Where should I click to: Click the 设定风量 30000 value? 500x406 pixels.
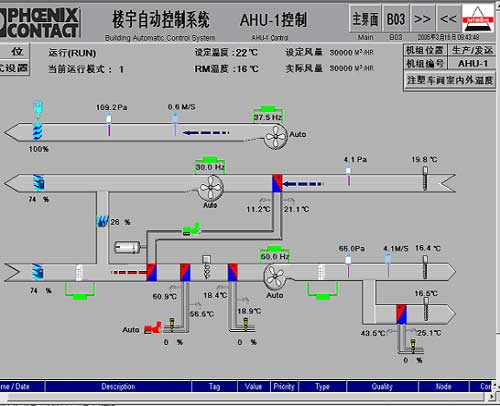pyautogui.click(x=351, y=52)
